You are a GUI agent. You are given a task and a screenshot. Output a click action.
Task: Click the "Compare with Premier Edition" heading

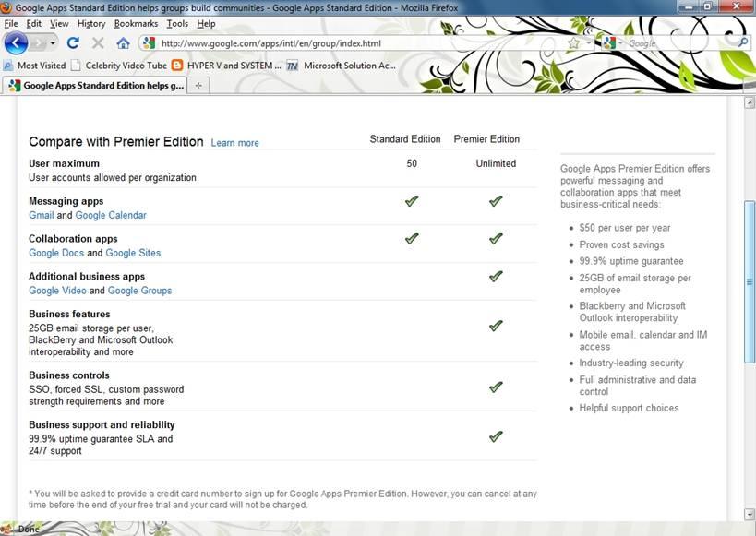tap(116, 142)
